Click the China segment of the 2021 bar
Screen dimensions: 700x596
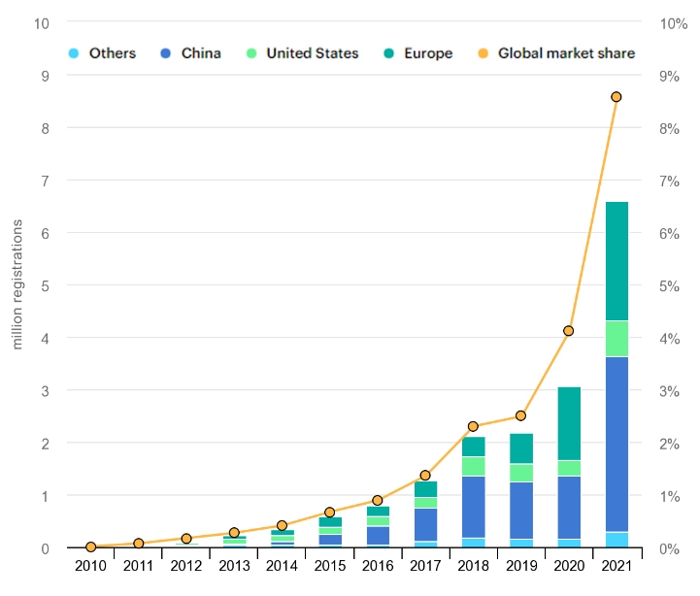(x=616, y=444)
